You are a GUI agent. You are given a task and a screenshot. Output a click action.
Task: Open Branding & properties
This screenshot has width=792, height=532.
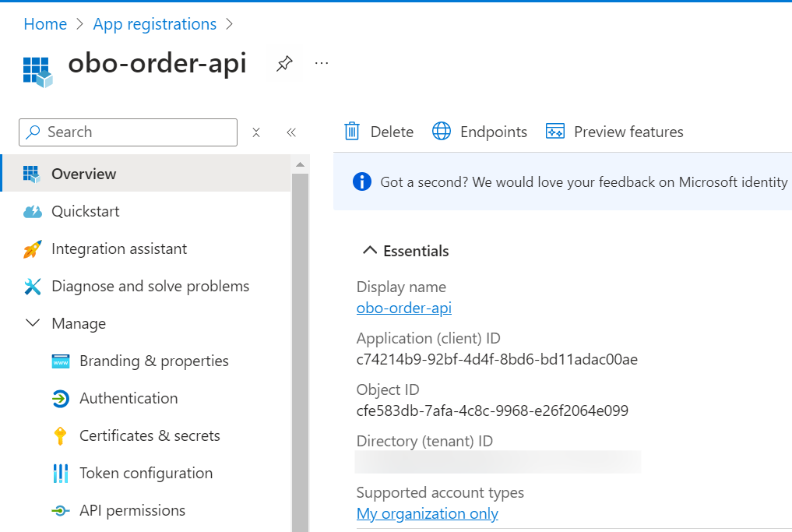point(154,361)
